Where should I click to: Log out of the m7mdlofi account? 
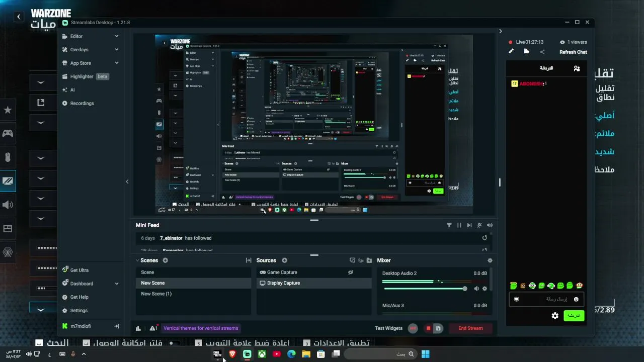[117, 326]
